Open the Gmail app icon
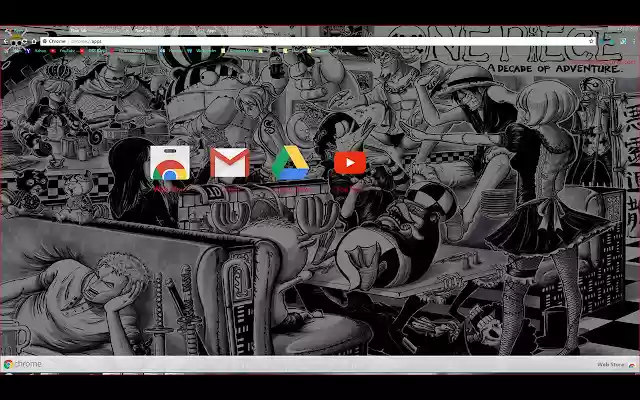Screen dimensions: 640x400 [x=230, y=163]
